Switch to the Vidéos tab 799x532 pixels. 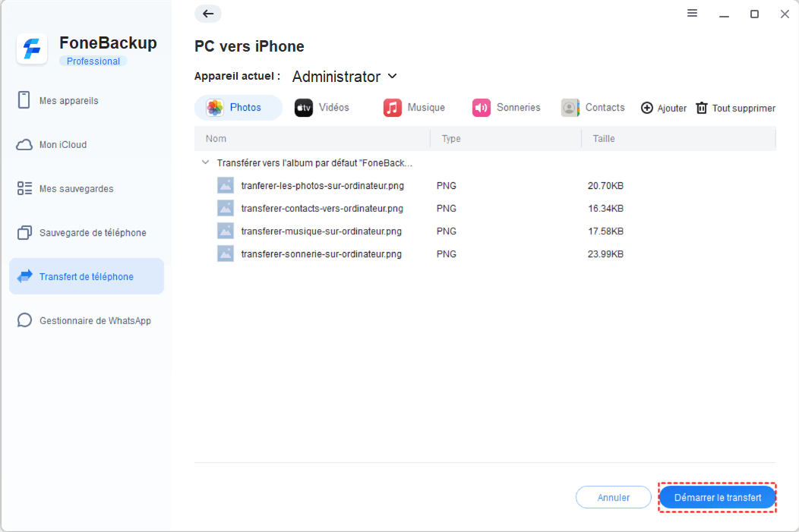point(322,108)
